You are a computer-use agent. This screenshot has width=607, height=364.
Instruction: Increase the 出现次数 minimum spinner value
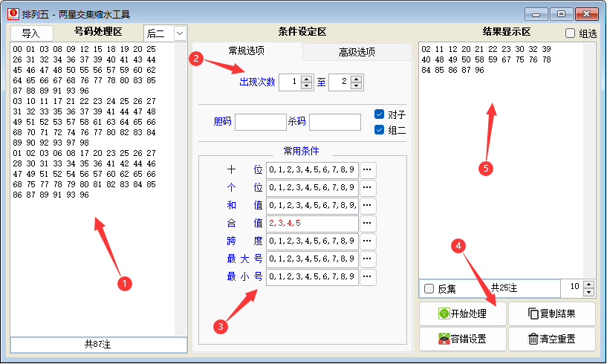307,79
